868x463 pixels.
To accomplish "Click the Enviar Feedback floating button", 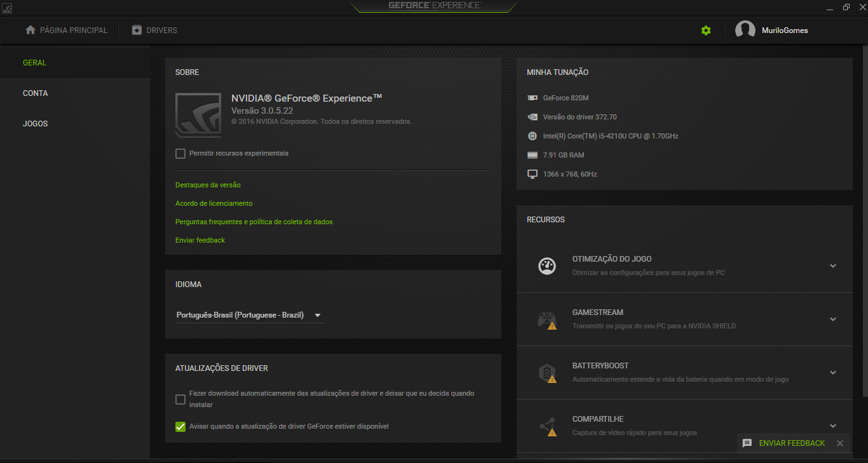I will click(792, 443).
